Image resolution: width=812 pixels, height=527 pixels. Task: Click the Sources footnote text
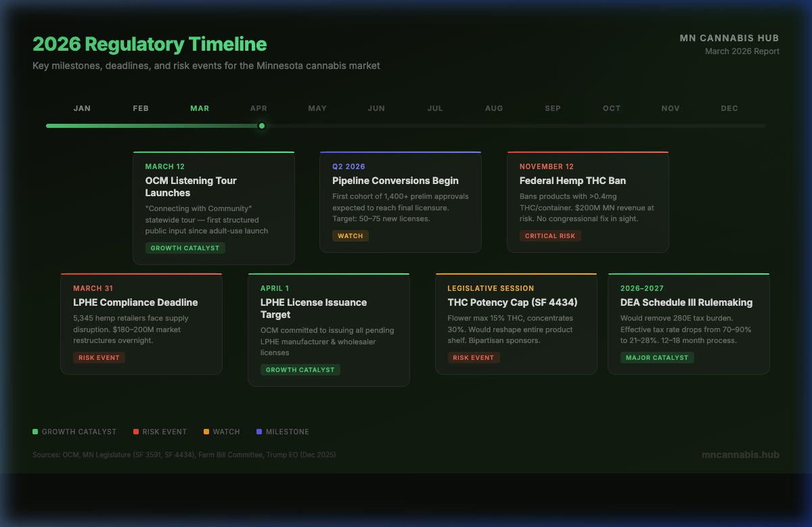[184, 455]
